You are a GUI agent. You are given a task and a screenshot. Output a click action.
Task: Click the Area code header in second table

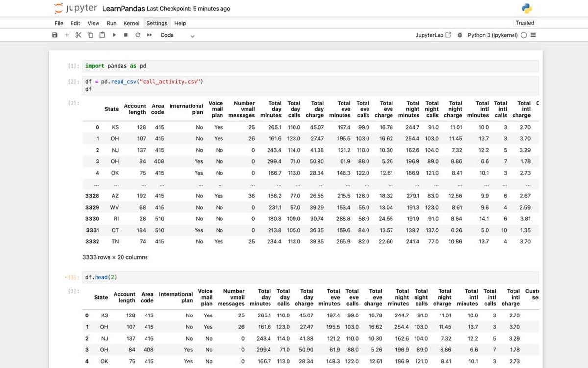(147, 297)
